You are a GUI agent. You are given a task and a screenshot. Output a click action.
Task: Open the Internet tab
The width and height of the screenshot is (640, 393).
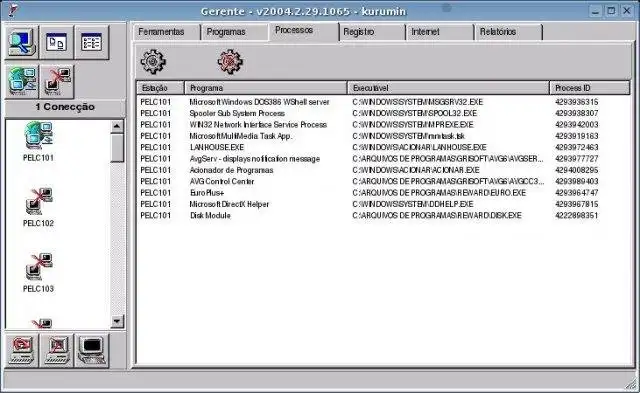tap(440, 32)
